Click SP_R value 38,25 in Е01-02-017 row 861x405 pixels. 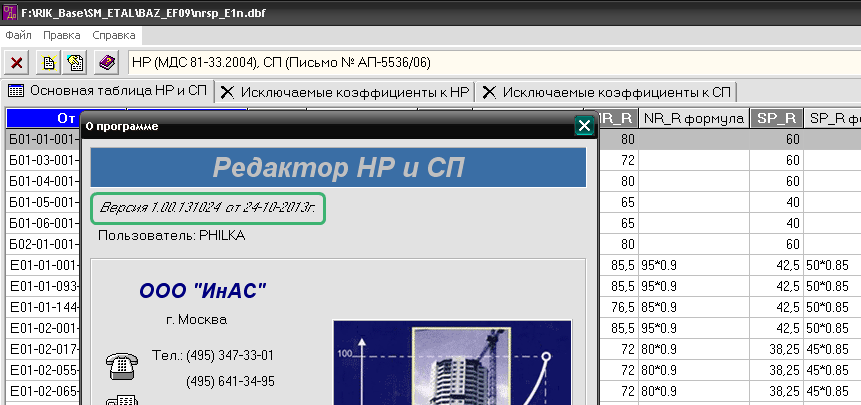click(x=784, y=349)
